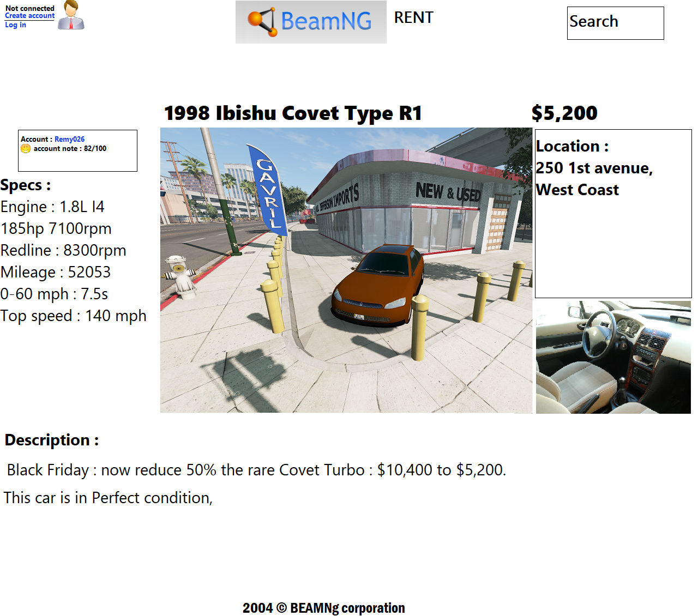Click the user avatar icon
The height and width of the screenshot is (616, 698).
pos(71,15)
